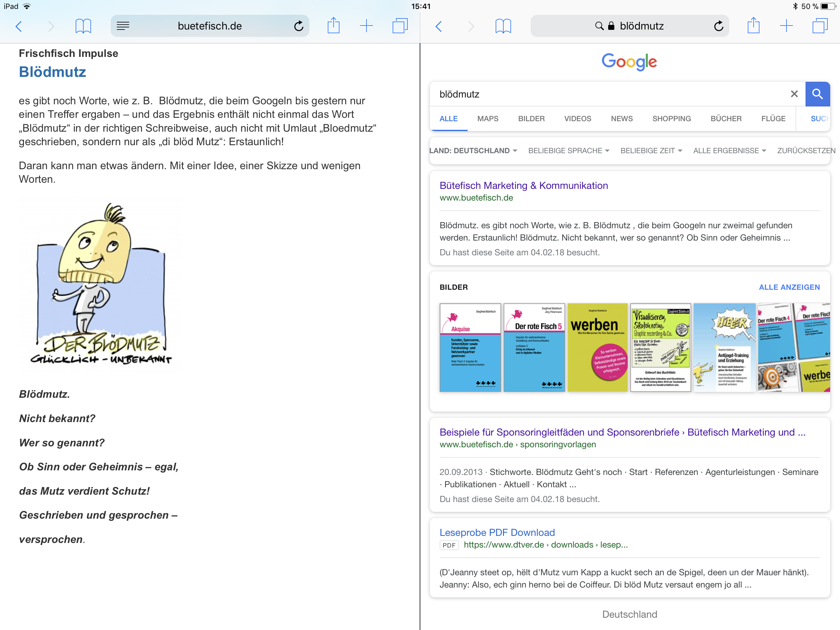840x630 pixels.
Task: Reload the blödmutz Google search page
Action: click(719, 26)
